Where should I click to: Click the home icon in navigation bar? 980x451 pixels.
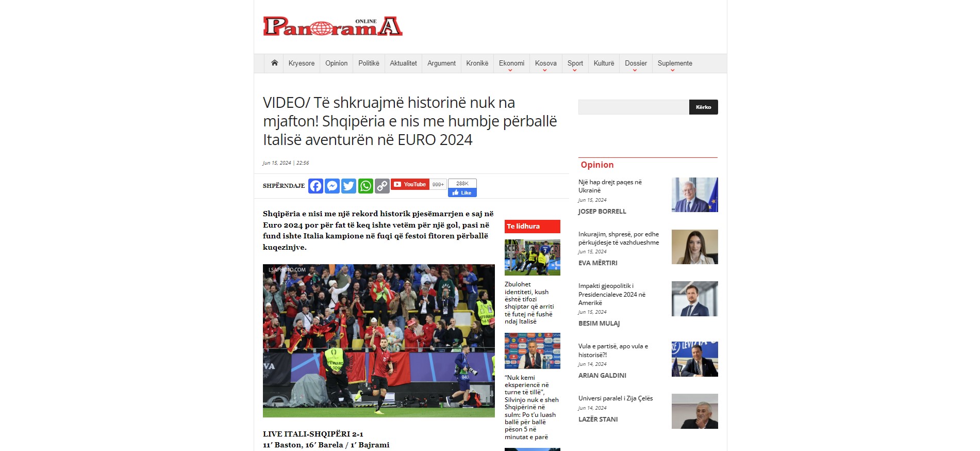pyautogui.click(x=274, y=63)
